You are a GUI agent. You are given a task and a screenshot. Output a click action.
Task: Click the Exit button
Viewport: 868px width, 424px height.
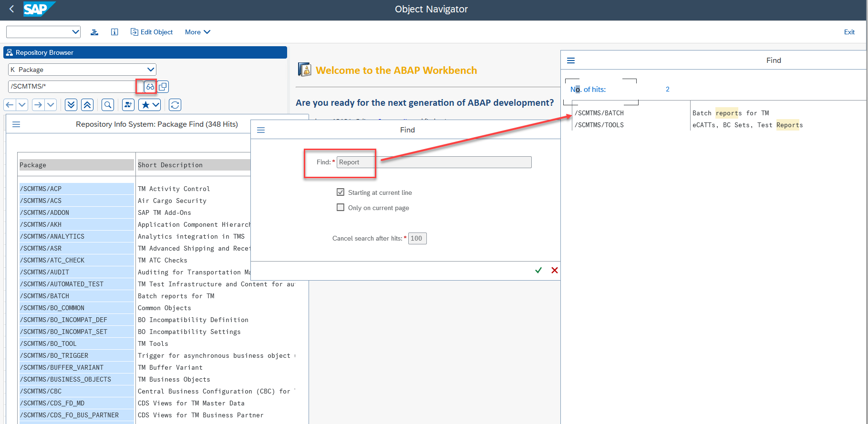pos(849,32)
